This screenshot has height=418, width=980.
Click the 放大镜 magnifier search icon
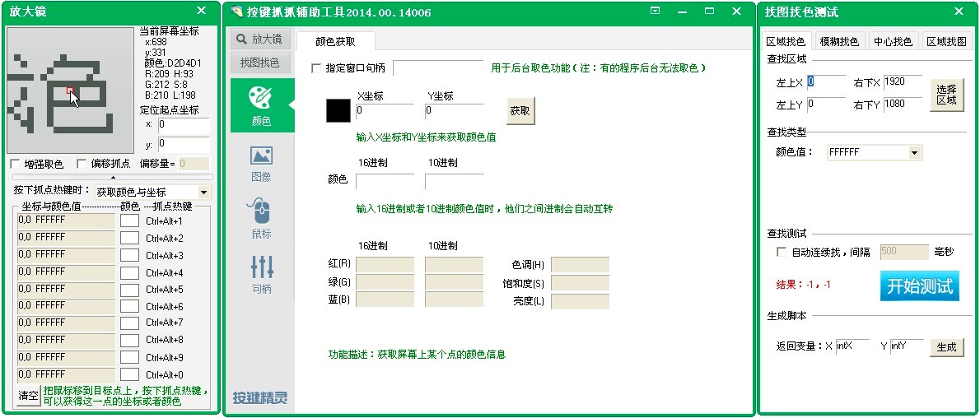[242, 39]
